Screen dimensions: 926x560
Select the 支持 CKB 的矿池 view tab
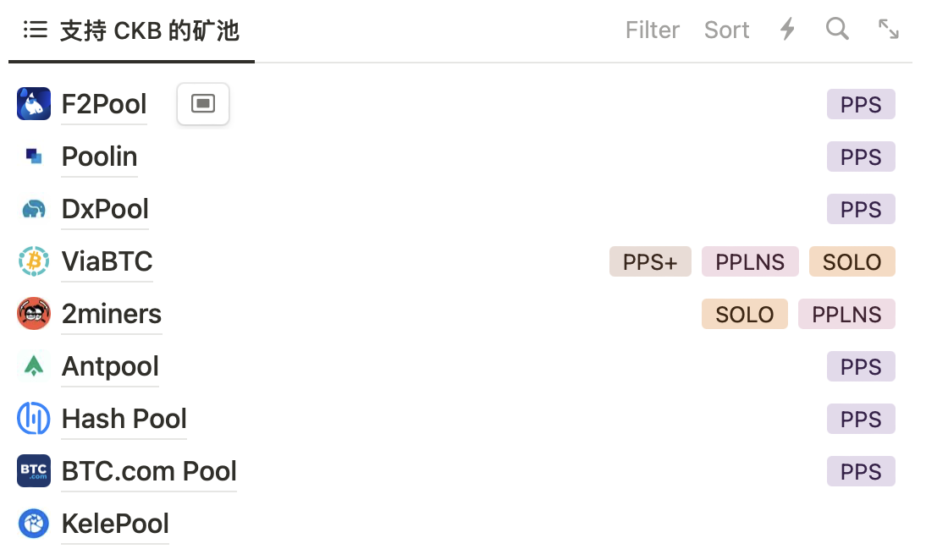point(132,31)
